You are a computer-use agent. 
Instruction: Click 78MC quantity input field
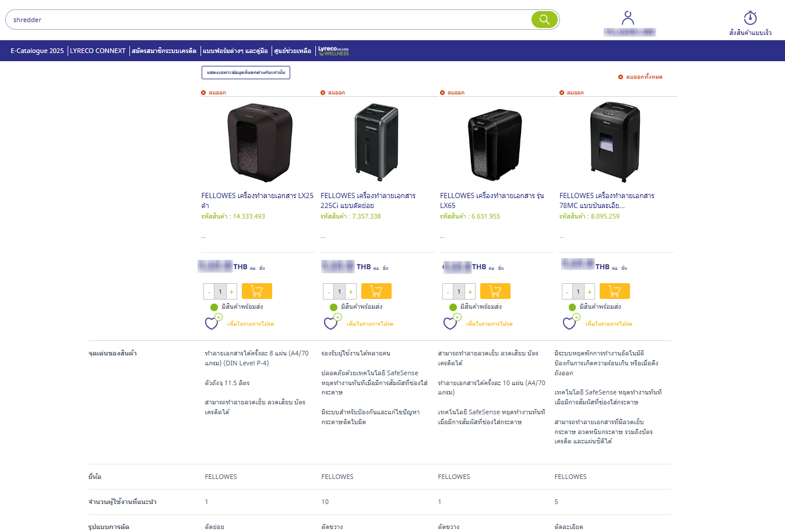[579, 291]
